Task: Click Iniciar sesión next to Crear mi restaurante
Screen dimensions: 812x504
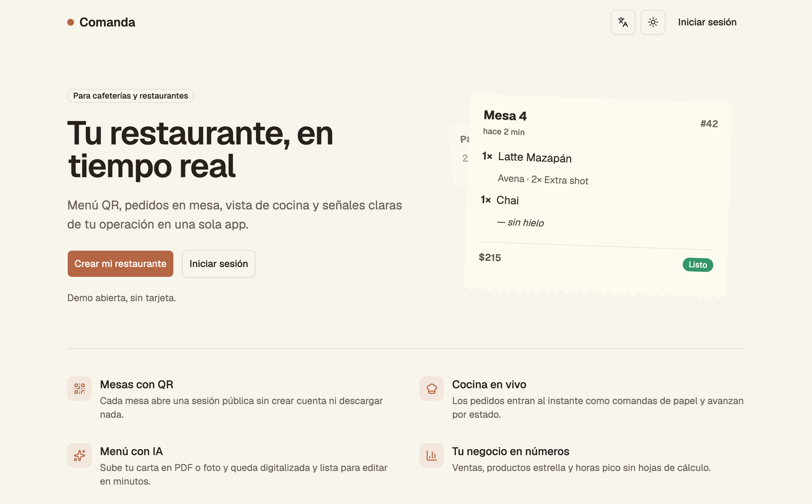Action: [219, 264]
